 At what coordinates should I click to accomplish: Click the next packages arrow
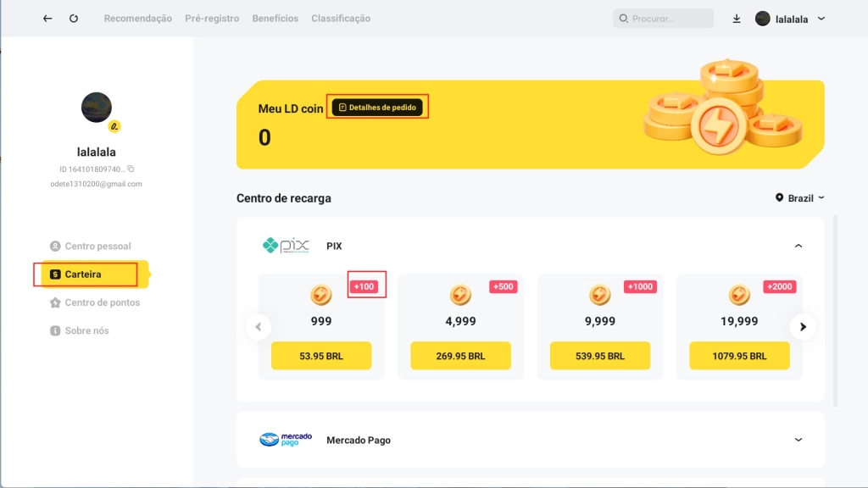pyautogui.click(x=803, y=326)
